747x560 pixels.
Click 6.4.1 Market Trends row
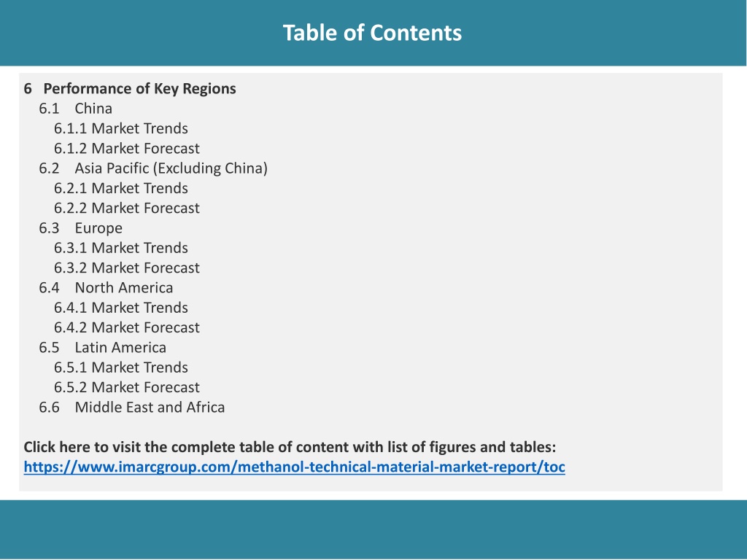[121, 308]
